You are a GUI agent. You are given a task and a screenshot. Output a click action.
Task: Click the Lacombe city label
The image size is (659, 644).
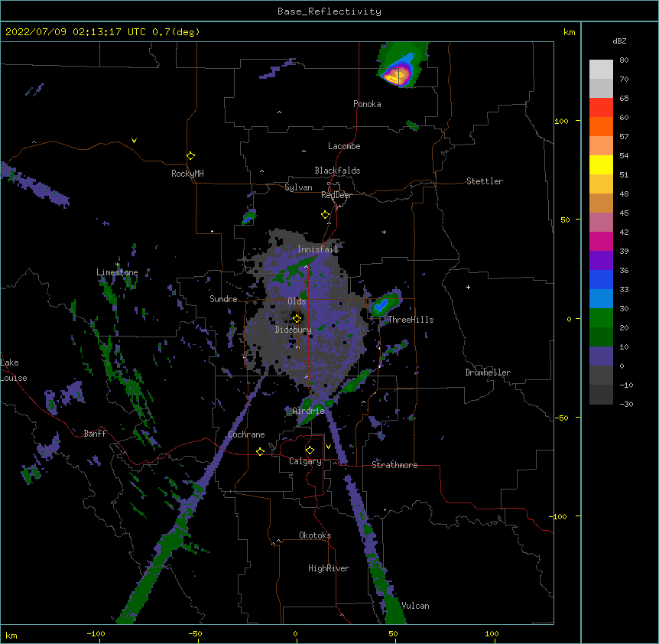(344, 146)
